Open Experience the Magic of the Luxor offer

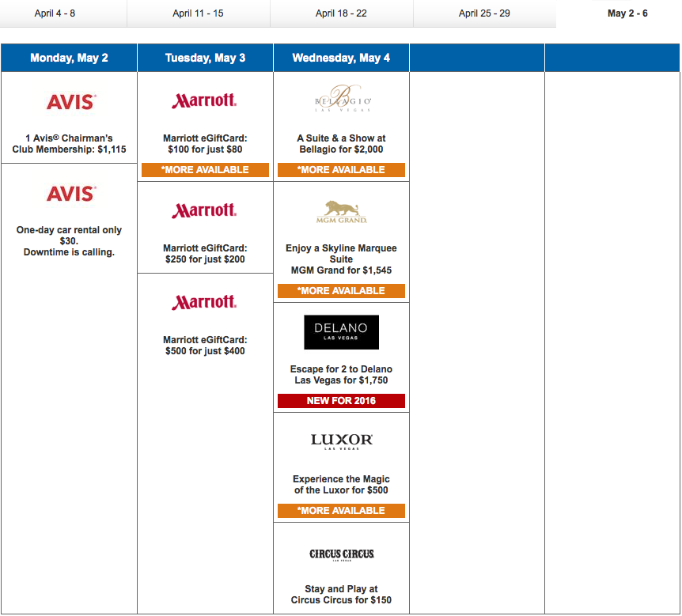(342, 485)
